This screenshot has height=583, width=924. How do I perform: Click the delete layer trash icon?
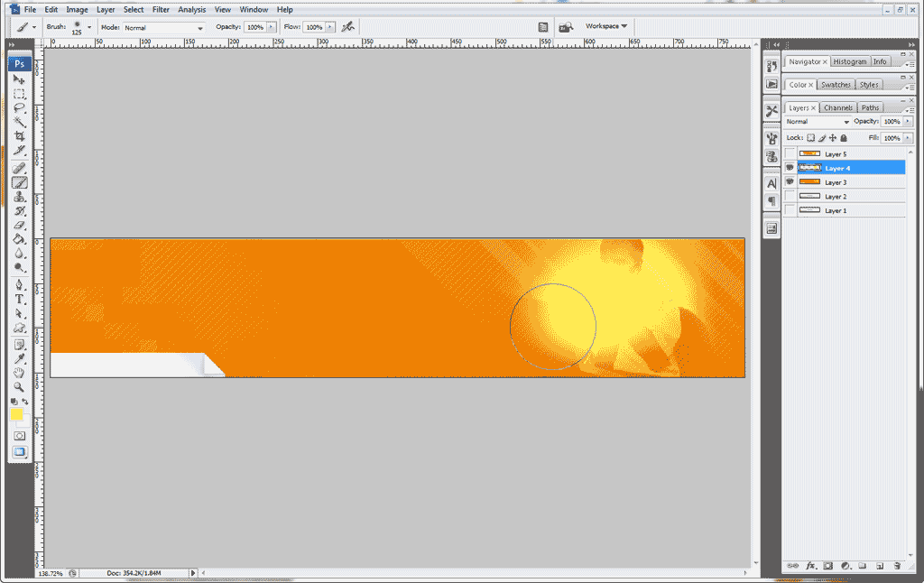click(897, 566)
